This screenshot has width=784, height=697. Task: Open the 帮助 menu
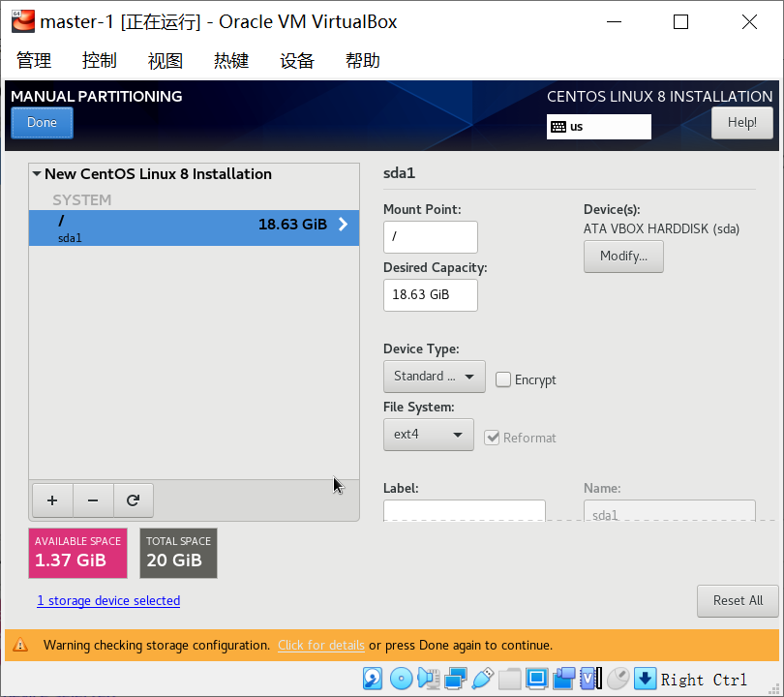click(363, 60)
